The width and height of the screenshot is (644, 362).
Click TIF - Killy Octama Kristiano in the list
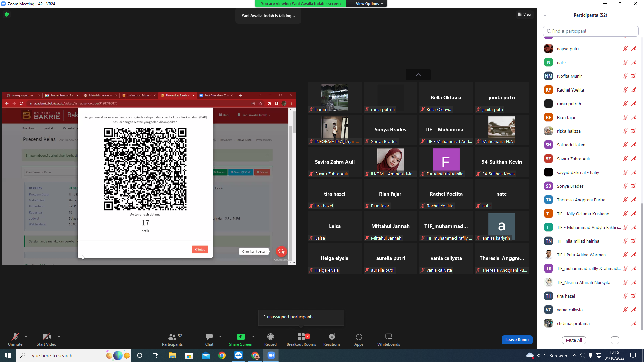point(583,214)
